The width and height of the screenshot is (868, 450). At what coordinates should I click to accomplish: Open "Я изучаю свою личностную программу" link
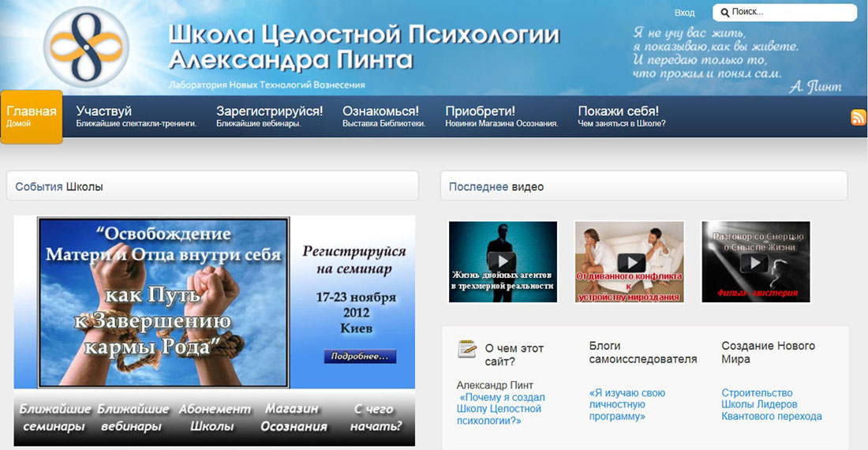click(627, 405)
